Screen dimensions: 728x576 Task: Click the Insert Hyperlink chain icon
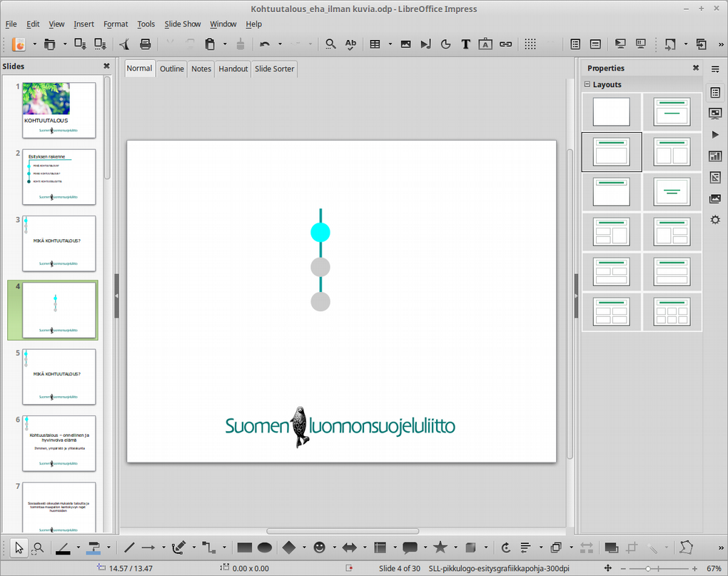pos(505,44)
